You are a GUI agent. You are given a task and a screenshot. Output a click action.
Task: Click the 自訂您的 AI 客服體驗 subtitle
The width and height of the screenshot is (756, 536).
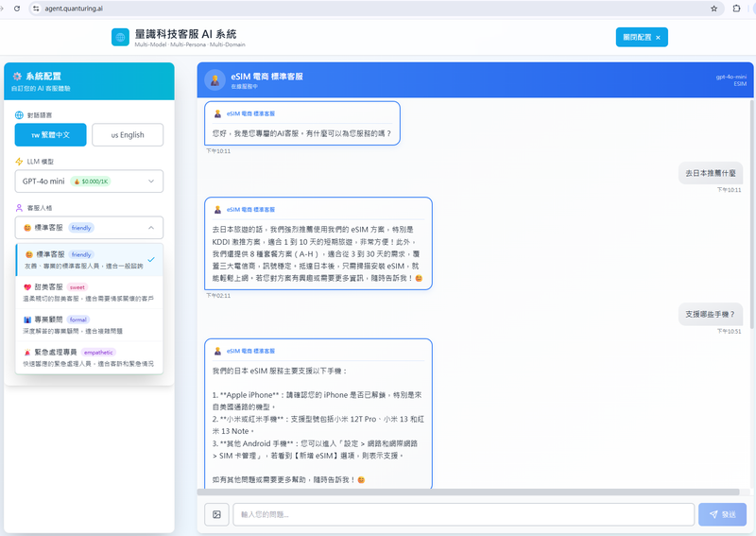click(41, 88)
